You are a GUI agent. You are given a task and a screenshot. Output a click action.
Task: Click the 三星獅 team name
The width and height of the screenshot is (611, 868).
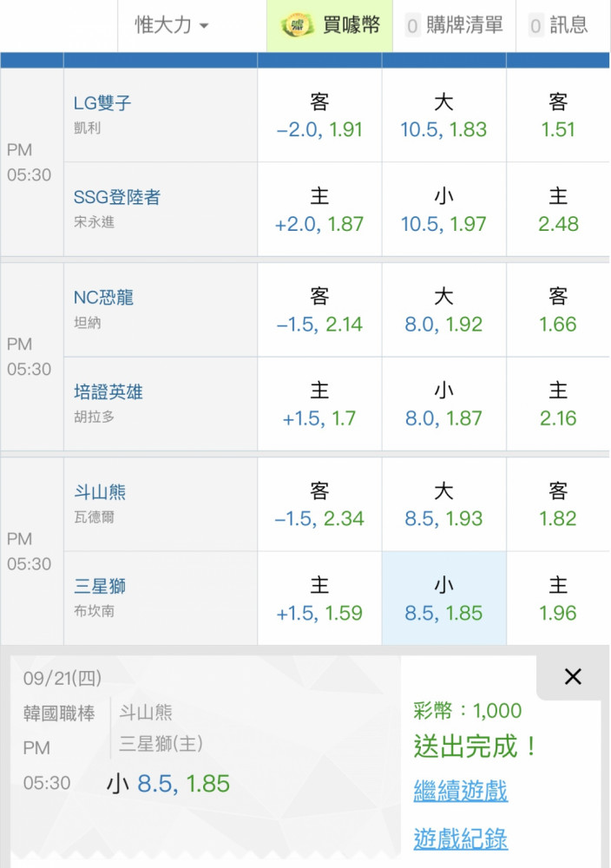click(100, 586)
